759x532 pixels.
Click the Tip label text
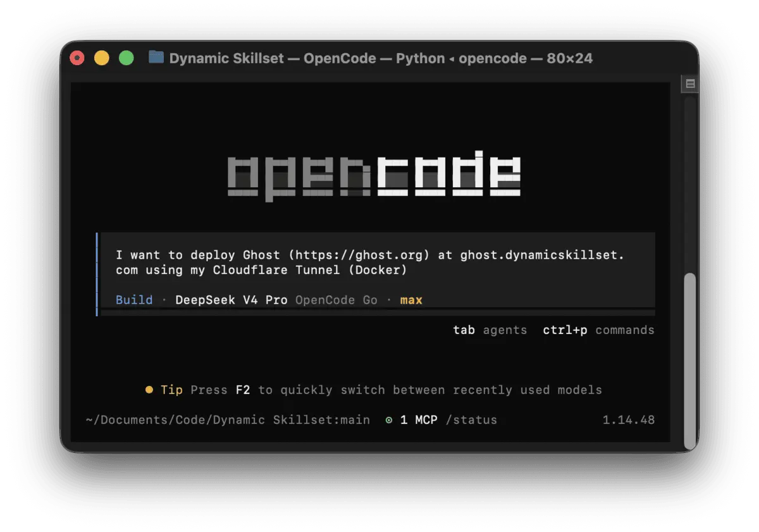(x=171, y=390)
